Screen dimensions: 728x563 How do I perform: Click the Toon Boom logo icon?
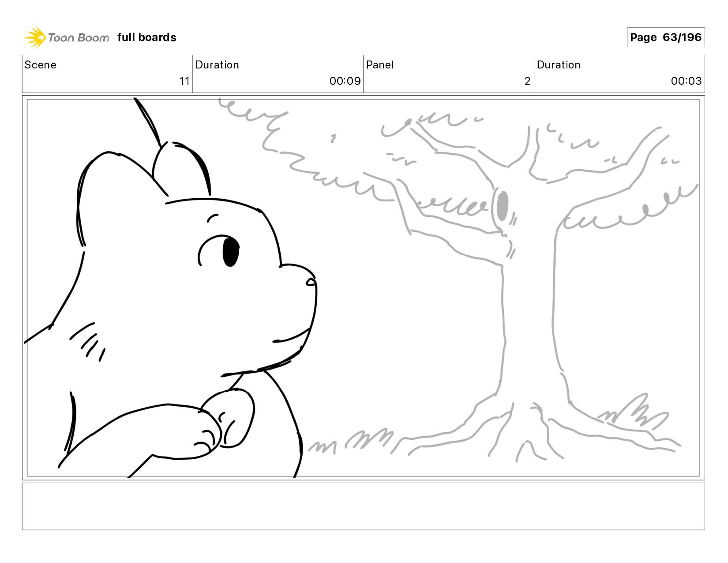[x=35, y=37]
